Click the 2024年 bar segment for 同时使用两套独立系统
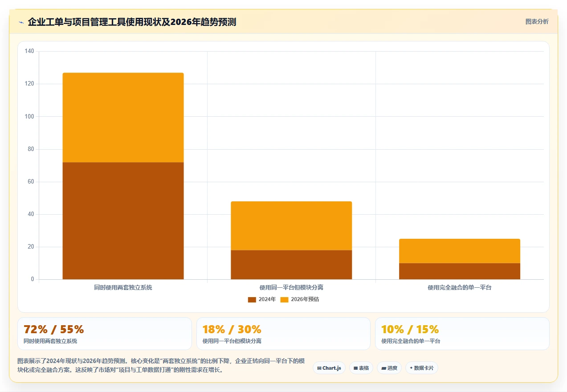Image resolution: width=567 pixels, height=392 pixels. point(123,221)
